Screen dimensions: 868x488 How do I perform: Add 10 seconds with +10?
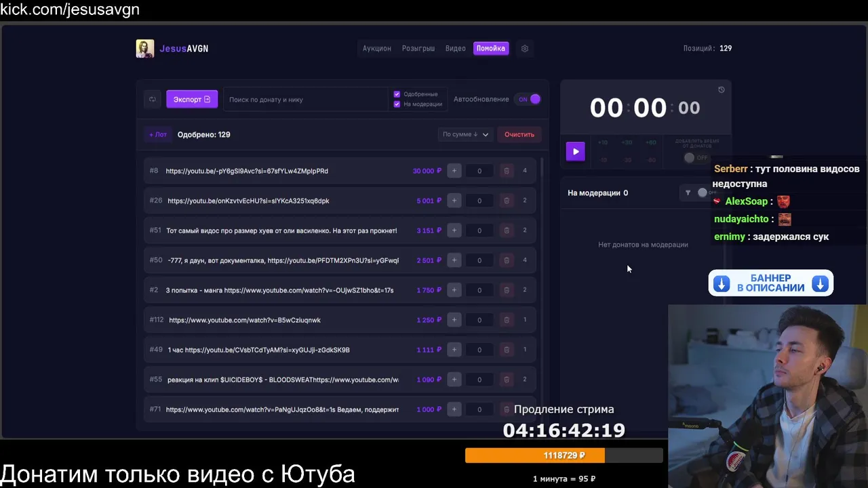pos(603,142)
